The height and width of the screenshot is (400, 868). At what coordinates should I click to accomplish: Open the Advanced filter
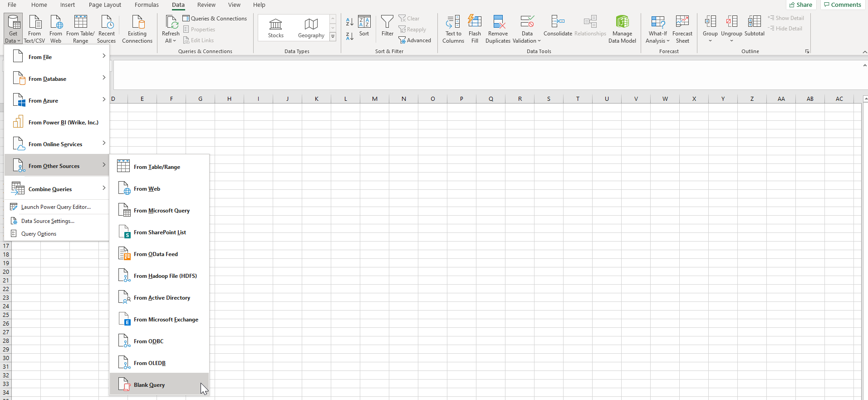[415, 40]
